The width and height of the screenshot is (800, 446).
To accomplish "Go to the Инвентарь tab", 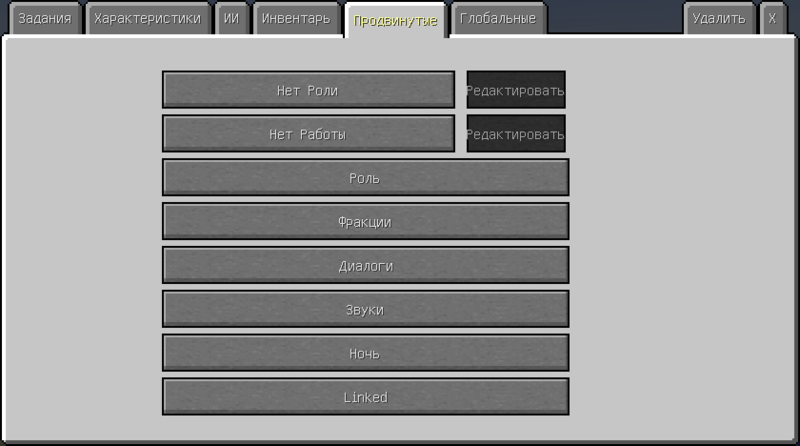I will pos(295,19).
